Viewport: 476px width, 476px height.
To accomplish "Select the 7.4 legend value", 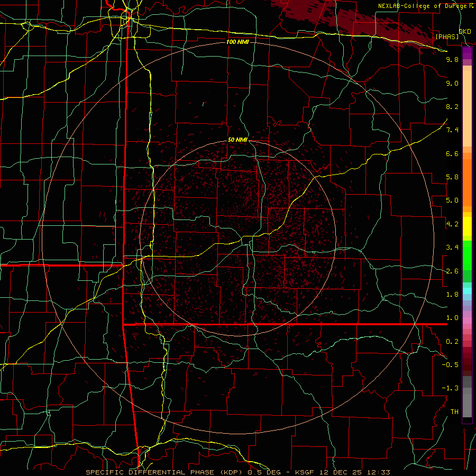I will (452, 130).
